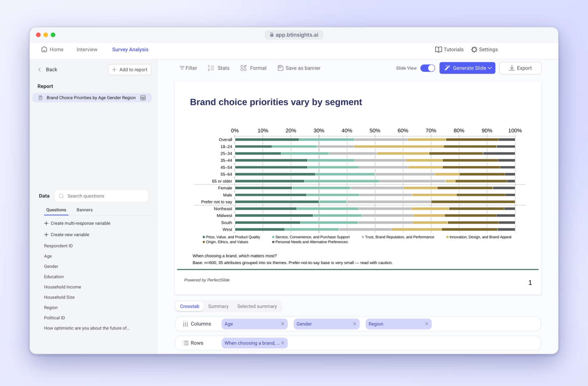Viewport: 588px width, 386px height.
Task: Select Survey Analysis tab
Action: pos(130,50)
